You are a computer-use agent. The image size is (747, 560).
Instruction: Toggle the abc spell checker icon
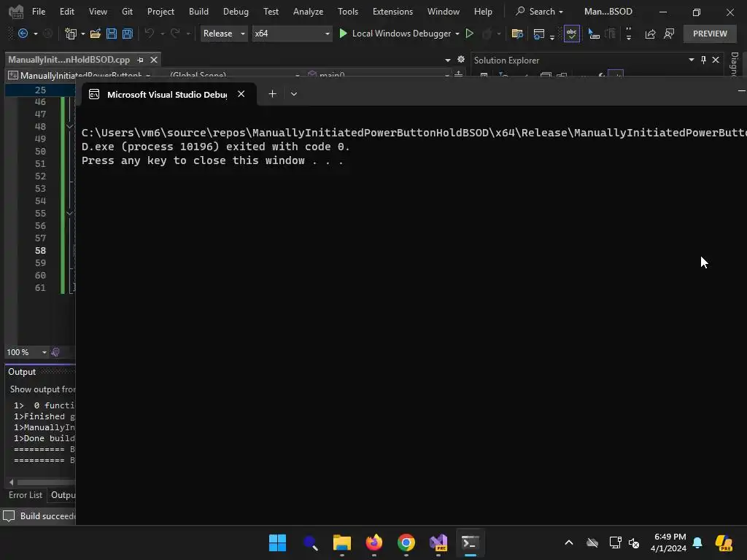(571, 34)
